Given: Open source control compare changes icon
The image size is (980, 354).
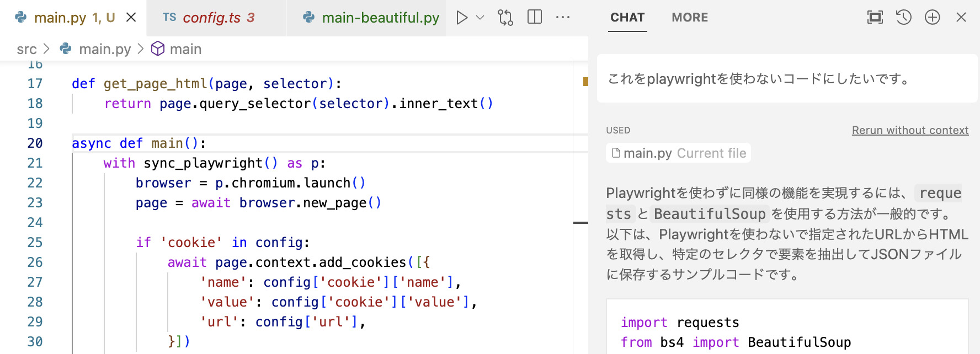Looking at the screenshot, I should 505,18.
